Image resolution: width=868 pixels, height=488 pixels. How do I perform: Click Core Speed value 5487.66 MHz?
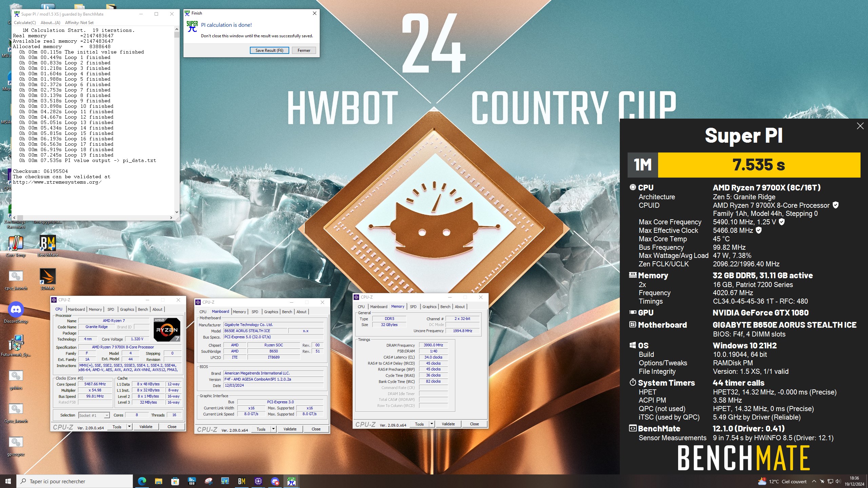tap(95, 384)
